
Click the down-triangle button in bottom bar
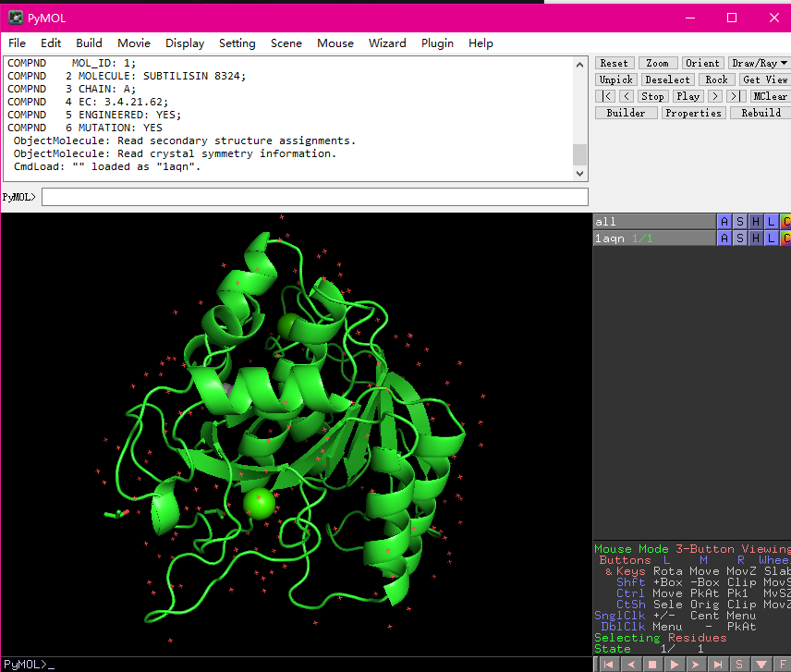pos(761,664)
